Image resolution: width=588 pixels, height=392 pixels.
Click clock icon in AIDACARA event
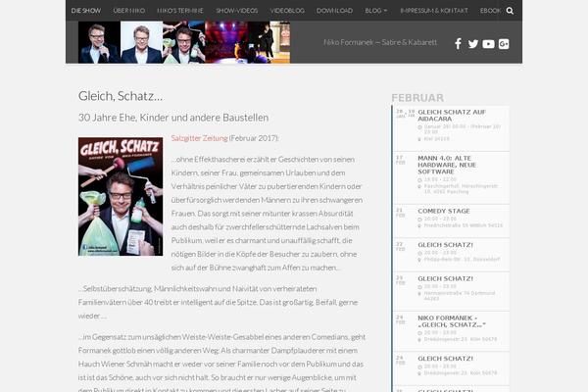tap(420, 127)
